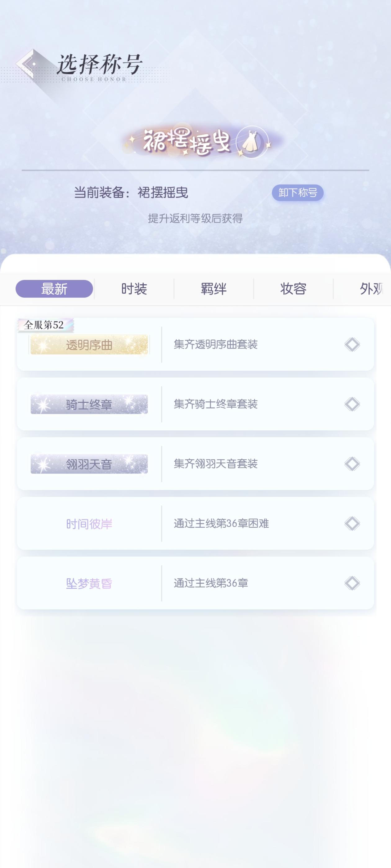Select the diamond toggle for 透明序曲
This screenshot has width=391, height=868.
point(352,344)
